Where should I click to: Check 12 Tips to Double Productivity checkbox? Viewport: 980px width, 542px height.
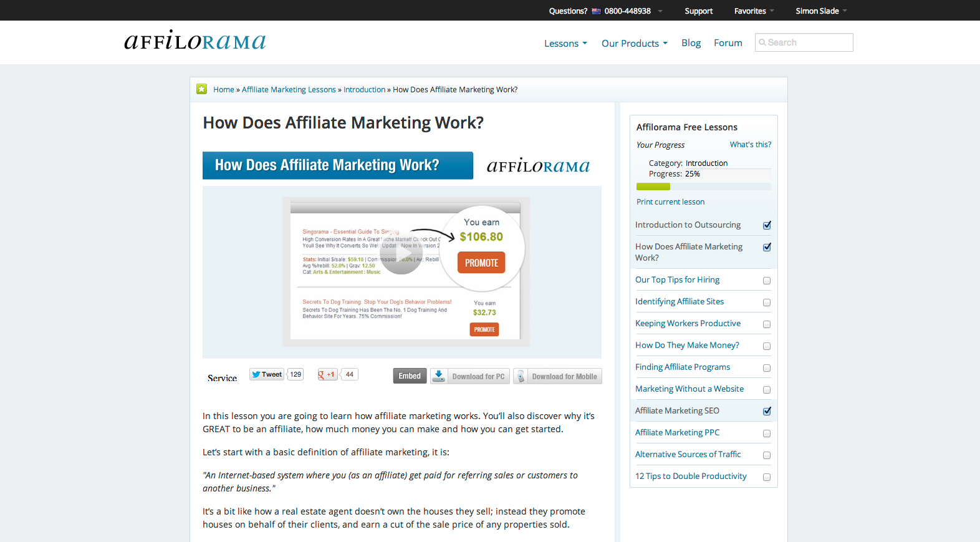click(x=767, y=477)
